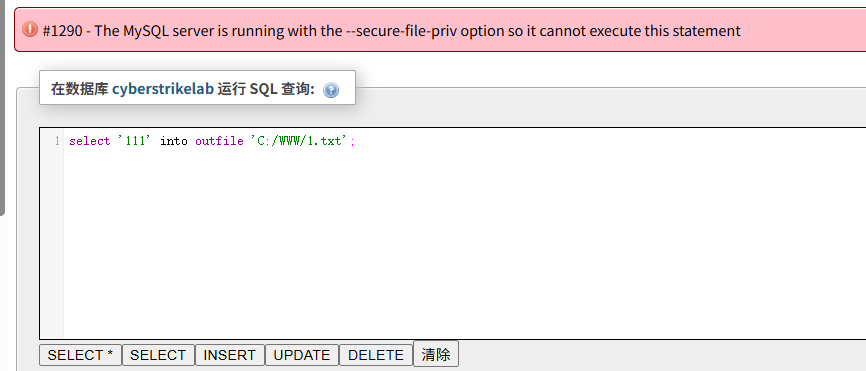
Task: Insert a DELETE statement template
Action: 376,355
